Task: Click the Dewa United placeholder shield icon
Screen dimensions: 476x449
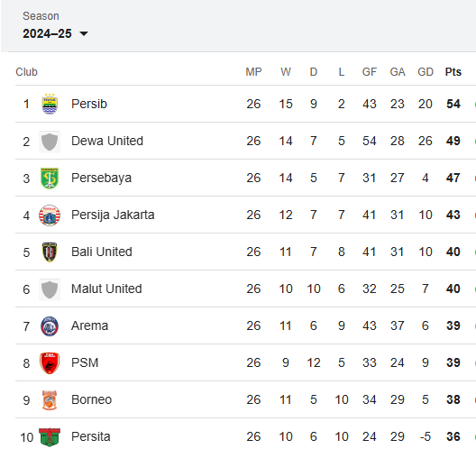Action: [x=50, y=142]
